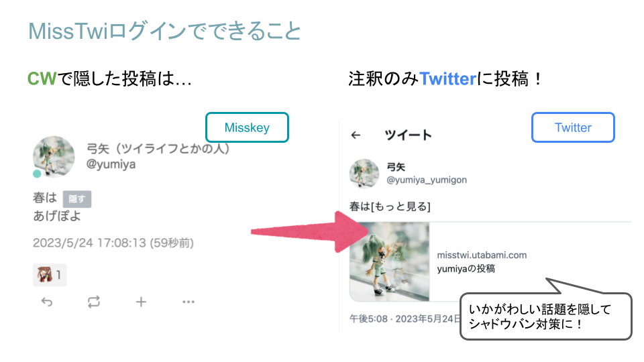Image resolution: width=644 pixels, height=362 pixels.
Task: Click the Twitter profile avatar of 弓矢
Action: (x=364, y=174)
